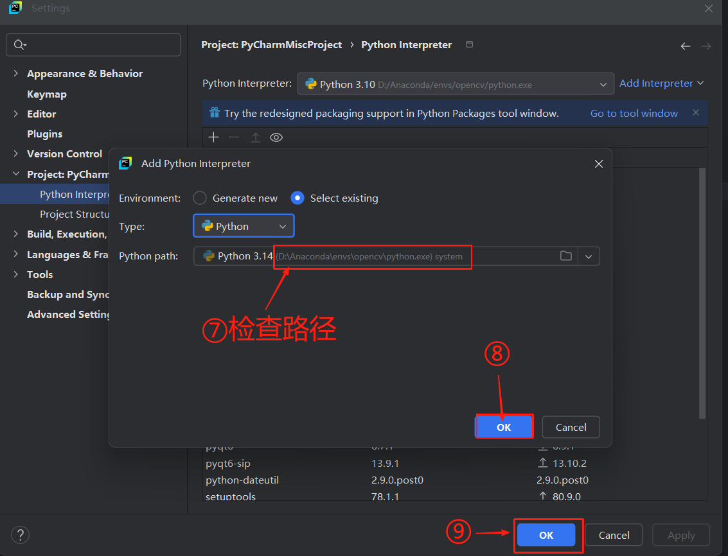This screenshot has width=728, height=560.
Task: Expand the Tools settings node
Action: [16, 274]
